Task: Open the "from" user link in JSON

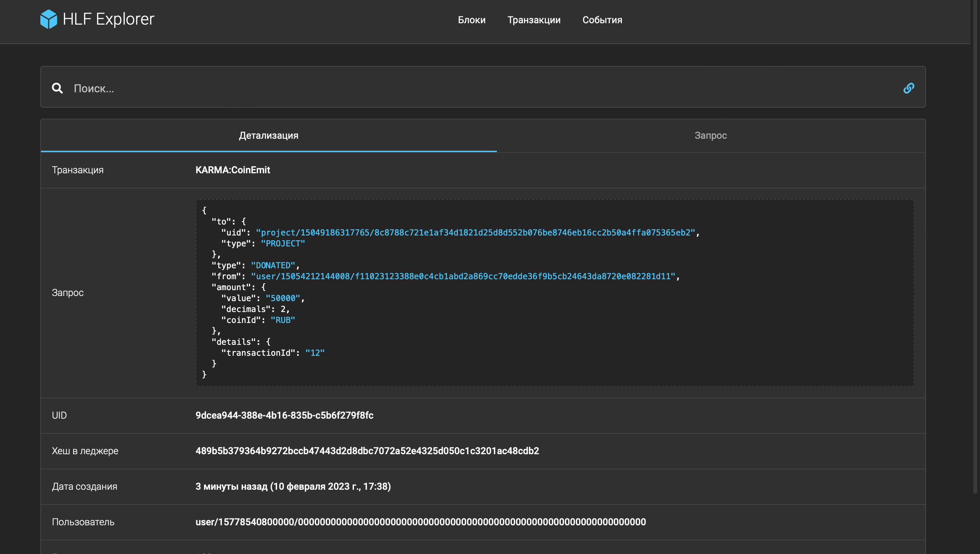Action: pos(463,276)
